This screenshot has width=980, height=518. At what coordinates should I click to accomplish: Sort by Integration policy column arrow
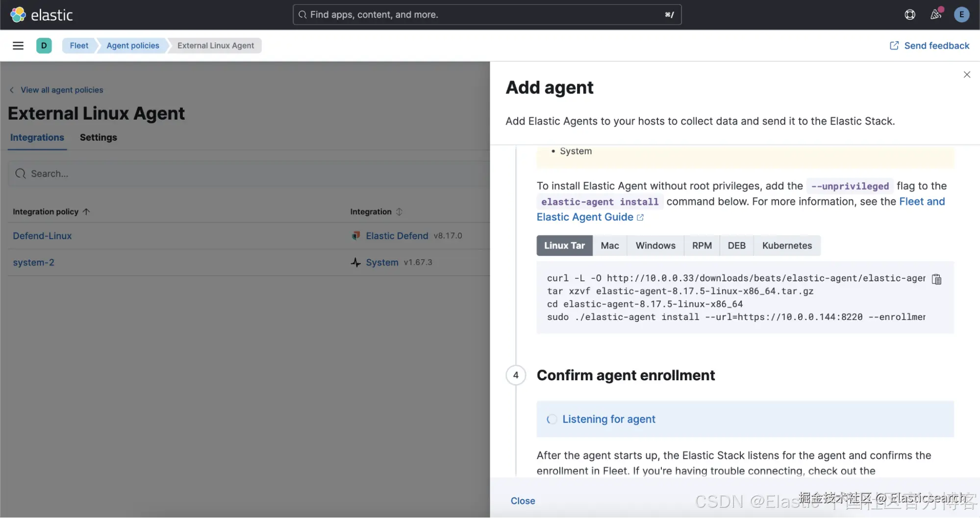(86, 212)
